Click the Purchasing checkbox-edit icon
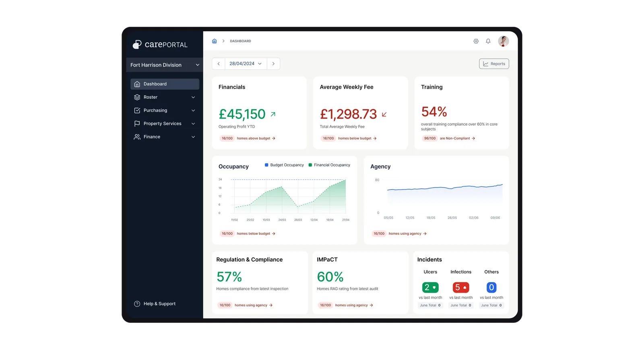Viewport: 644px width, 349px height. [137, 110]
